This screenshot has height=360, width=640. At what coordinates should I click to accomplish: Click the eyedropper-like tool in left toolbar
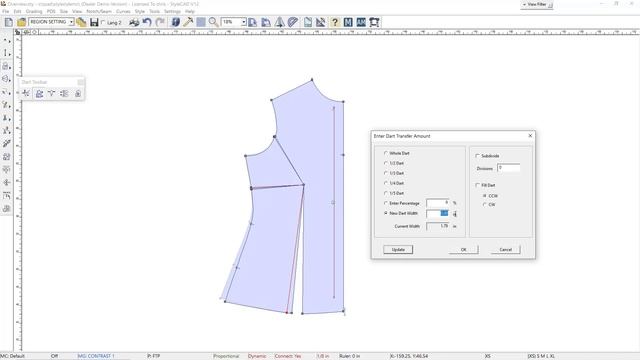(6, 143)
